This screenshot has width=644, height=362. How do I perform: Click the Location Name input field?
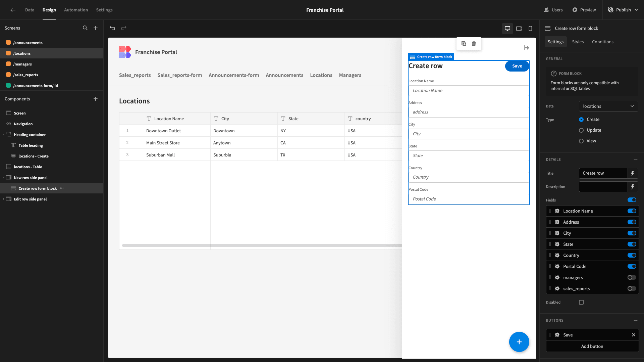469,91
